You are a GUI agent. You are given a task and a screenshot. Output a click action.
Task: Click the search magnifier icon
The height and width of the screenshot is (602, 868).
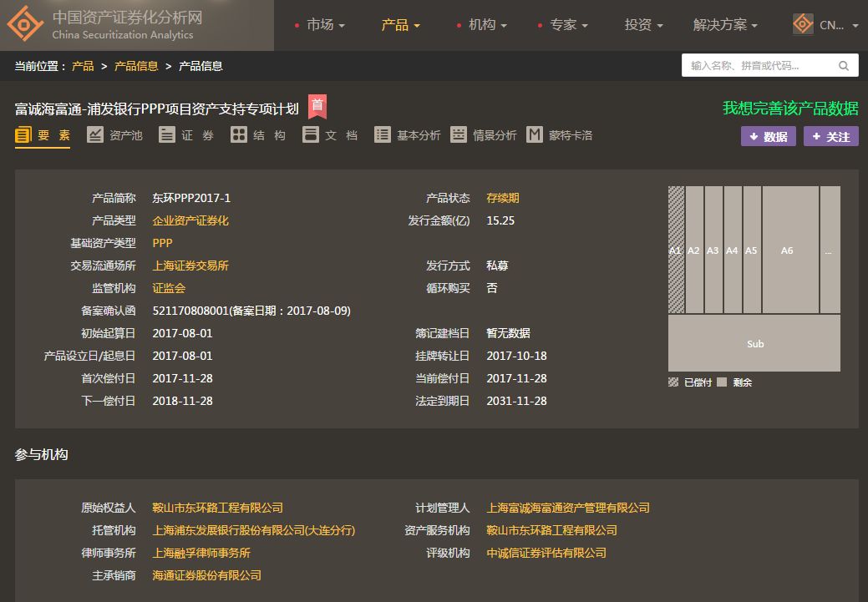point(843,66)
